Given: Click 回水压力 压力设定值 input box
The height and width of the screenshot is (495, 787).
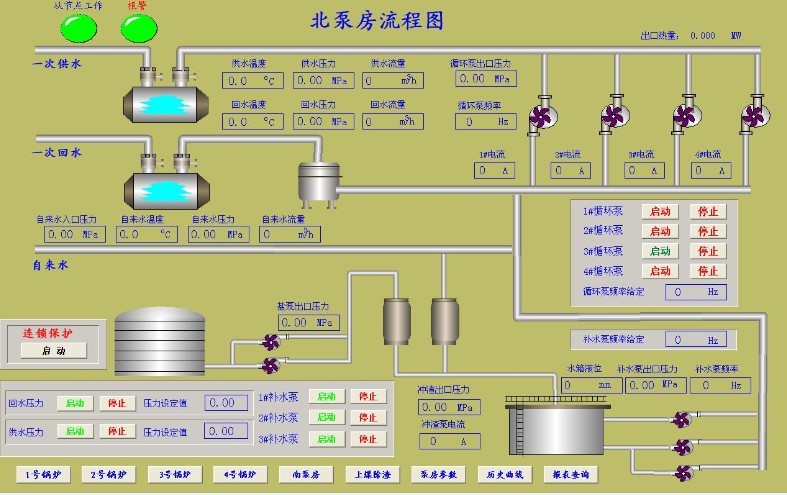Looking at the screenshot, I should tap(226, 403).
